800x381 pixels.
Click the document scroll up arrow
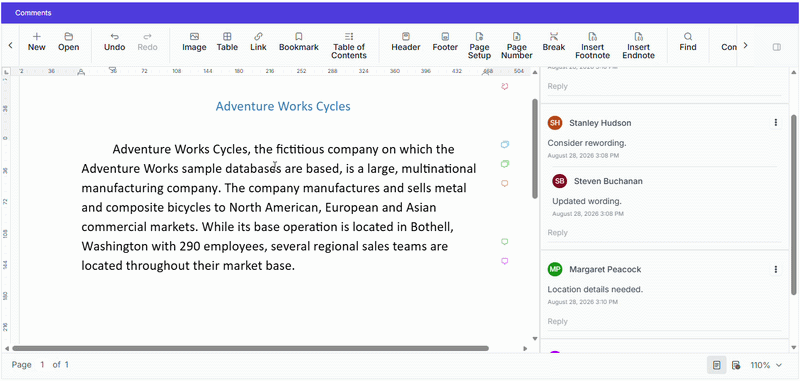(x=535, y=71)
